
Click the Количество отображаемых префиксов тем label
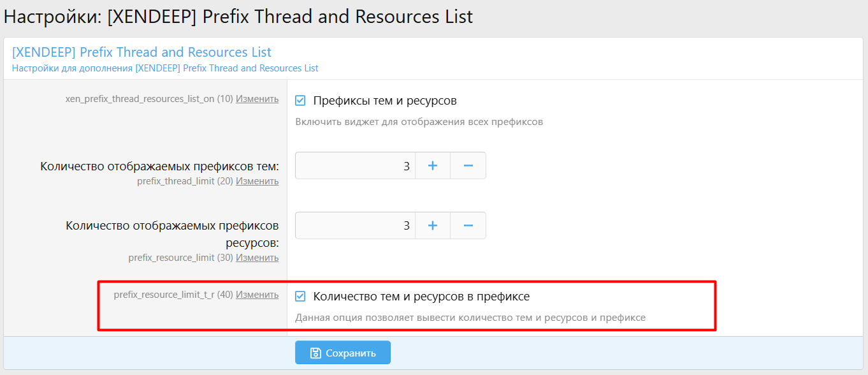pos(159,167)
